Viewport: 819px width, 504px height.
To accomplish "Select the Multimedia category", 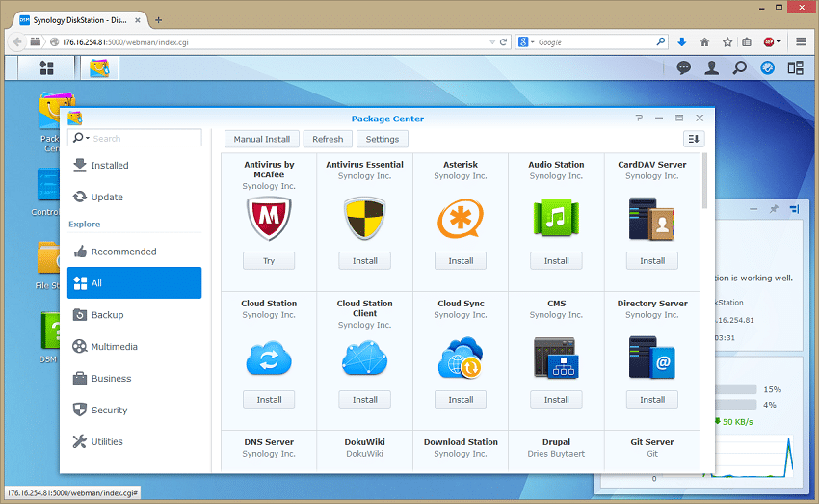I will click(x=134, y=347).
